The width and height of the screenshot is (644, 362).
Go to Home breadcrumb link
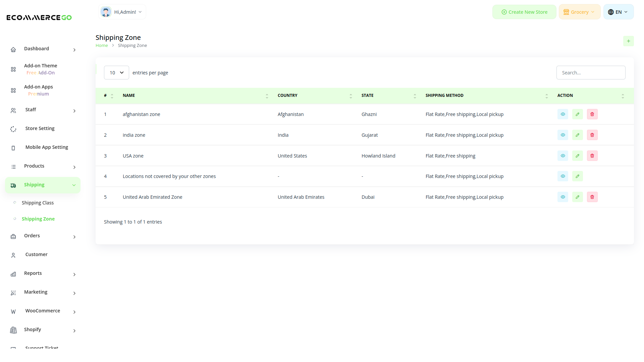[102, 46]
